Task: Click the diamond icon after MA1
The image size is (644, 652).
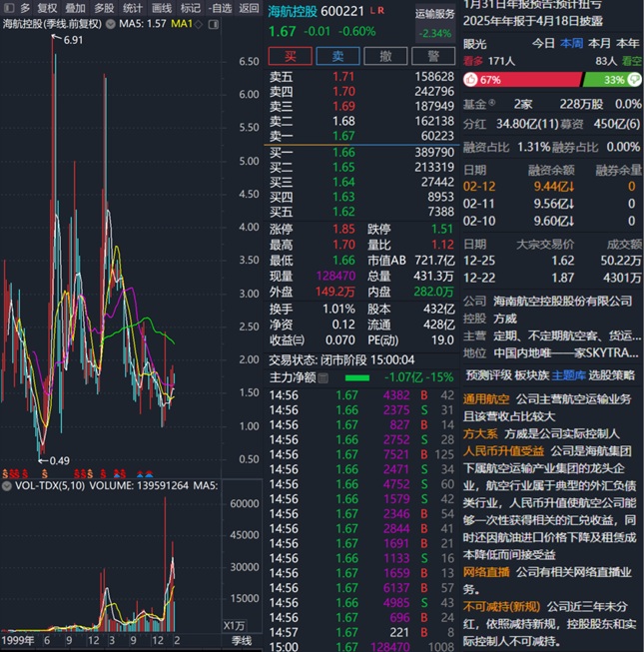Action: tap(199, 25)
